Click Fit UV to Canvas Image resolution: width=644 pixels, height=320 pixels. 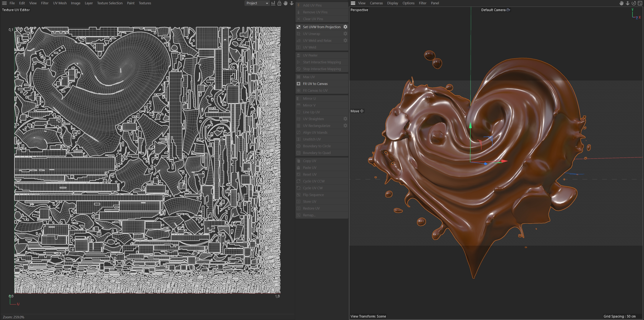(315, 83)
